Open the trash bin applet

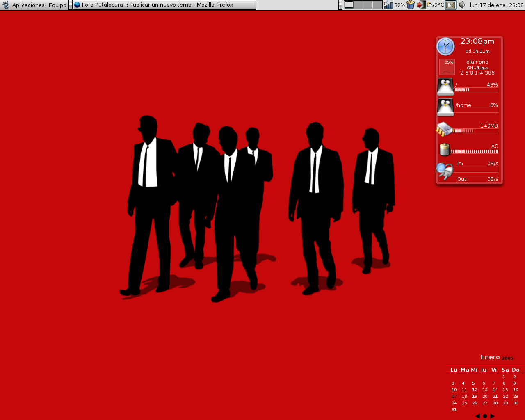(411, 5)
